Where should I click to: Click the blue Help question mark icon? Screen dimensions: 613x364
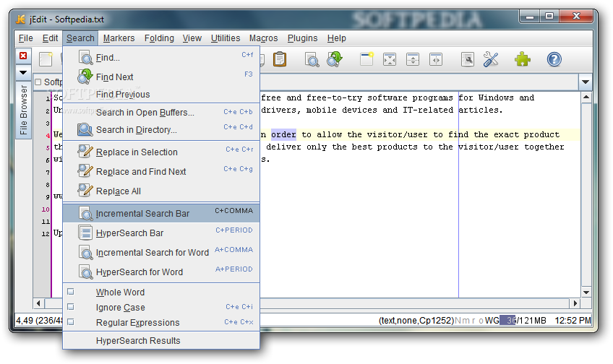click(554, 59)
